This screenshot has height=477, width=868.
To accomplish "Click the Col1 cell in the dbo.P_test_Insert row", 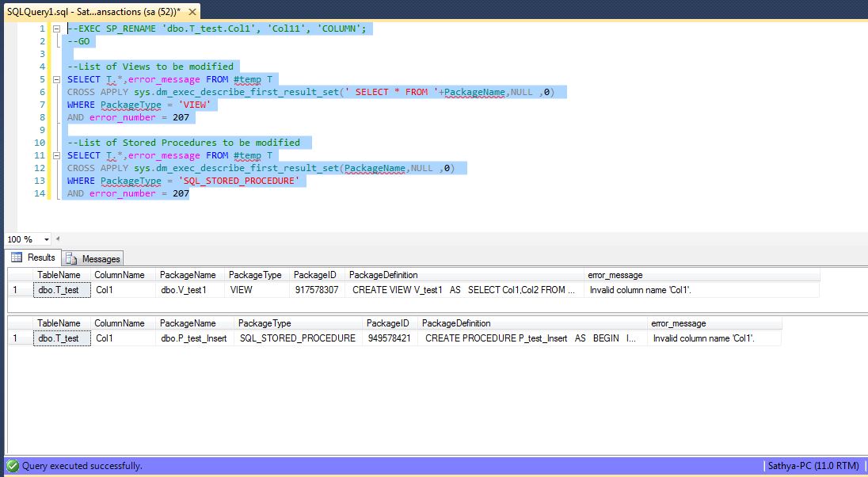I will pos(123,338).
